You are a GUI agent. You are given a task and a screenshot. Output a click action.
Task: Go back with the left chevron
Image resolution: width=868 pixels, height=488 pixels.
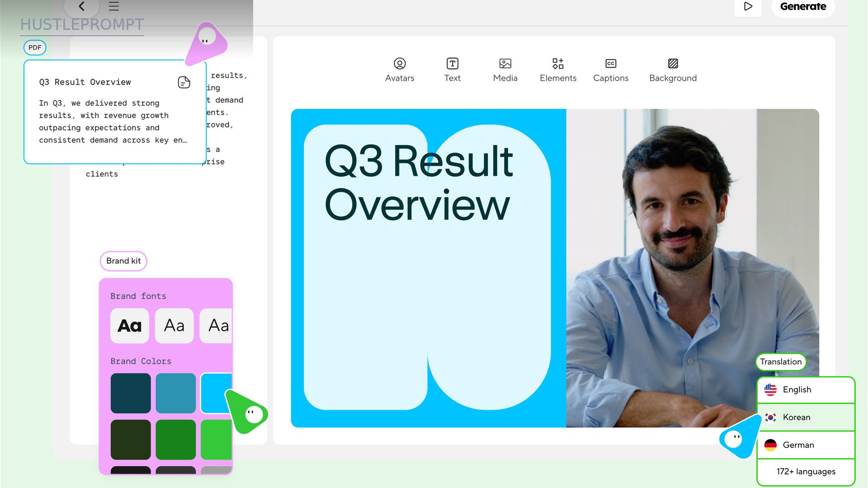81,6
